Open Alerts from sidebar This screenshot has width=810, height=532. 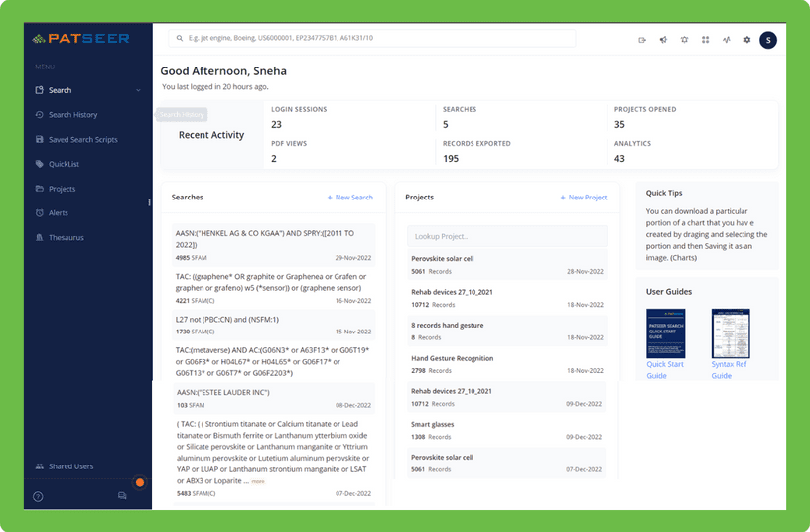pos(59,212)
